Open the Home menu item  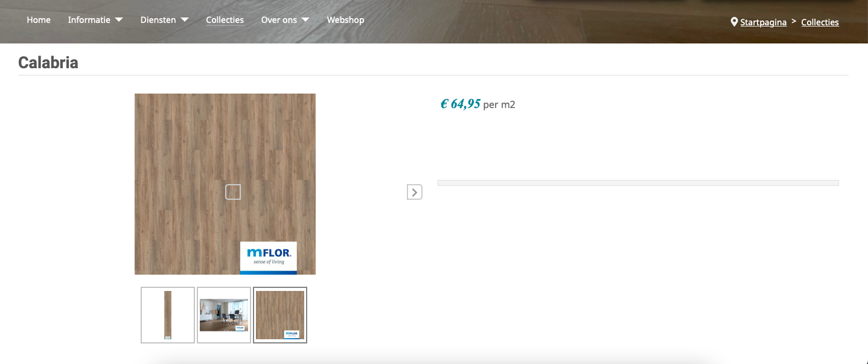click(x=39, y=20)
